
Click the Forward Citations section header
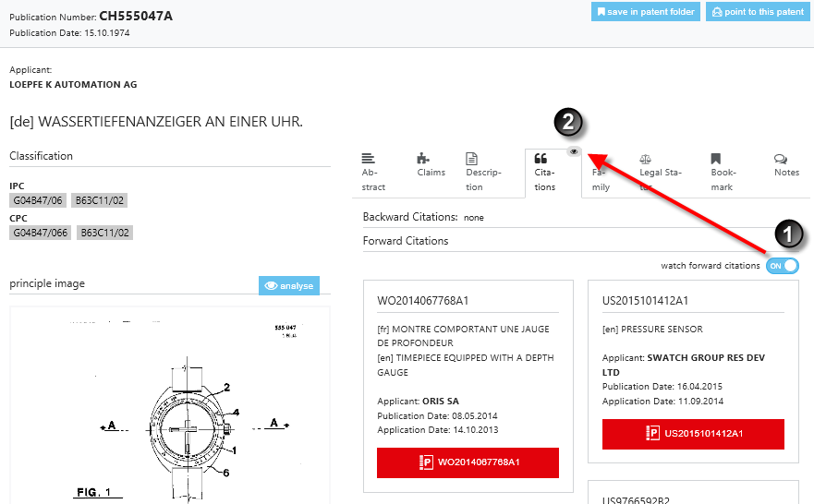(406, 241)
